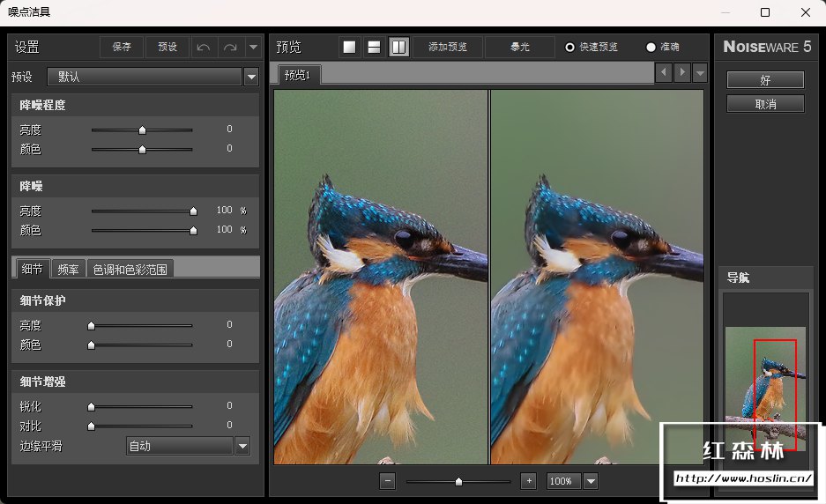Click the undo arrow icon in settings
The image size is (826, 504).
coord(204,48)
